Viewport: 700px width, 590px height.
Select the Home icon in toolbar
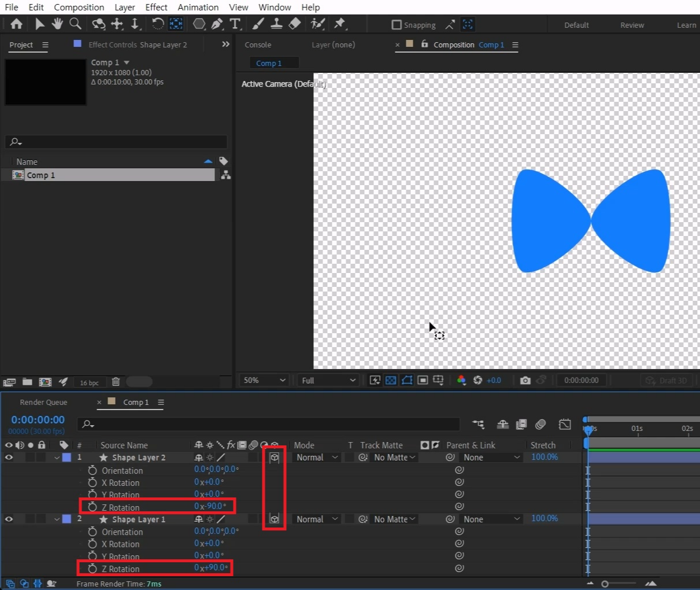click(x=17, y=24)
